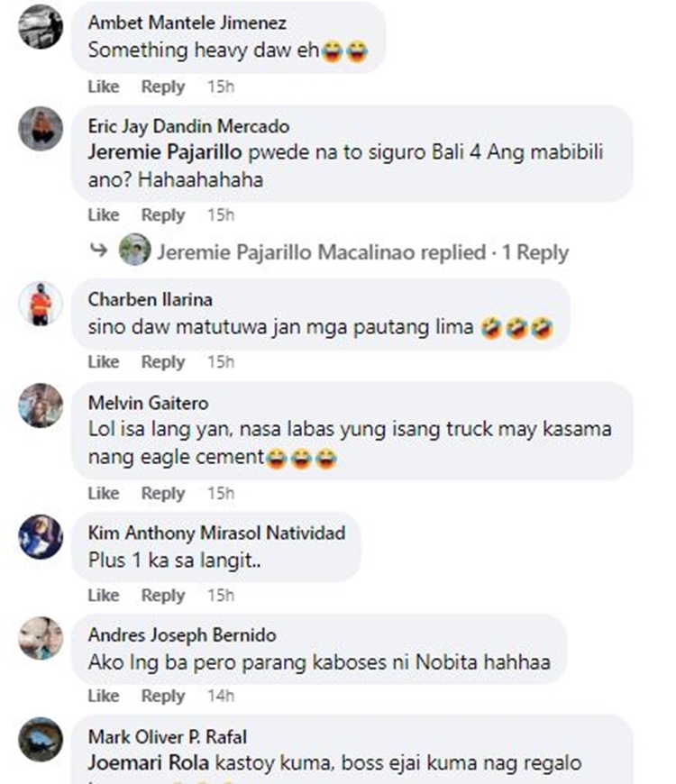Viewport: 676px width, 784px height.
Task: Open Charben Ilarina's profile avatar
Action: 41,304
